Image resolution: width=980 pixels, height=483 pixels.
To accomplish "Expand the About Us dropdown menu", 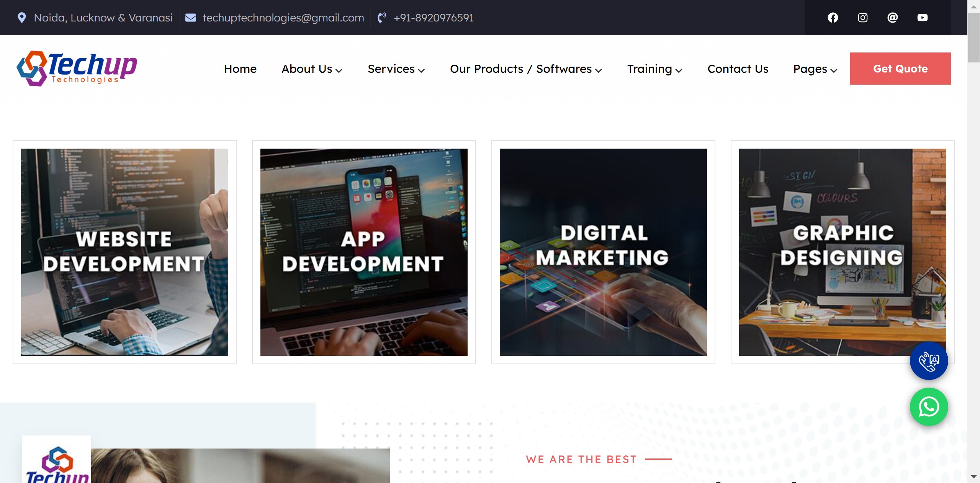I will [312, 68].
